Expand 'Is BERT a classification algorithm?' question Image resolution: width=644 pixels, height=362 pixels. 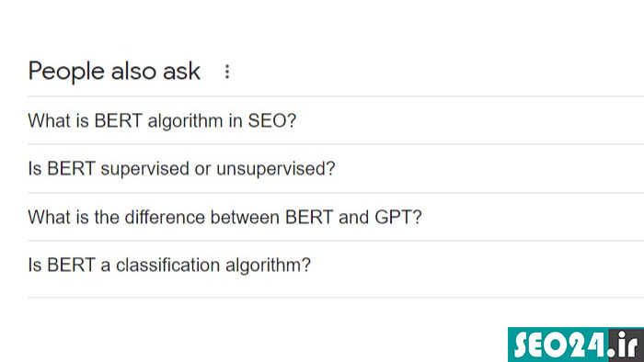pyautogui.click(x=336, y=265)
